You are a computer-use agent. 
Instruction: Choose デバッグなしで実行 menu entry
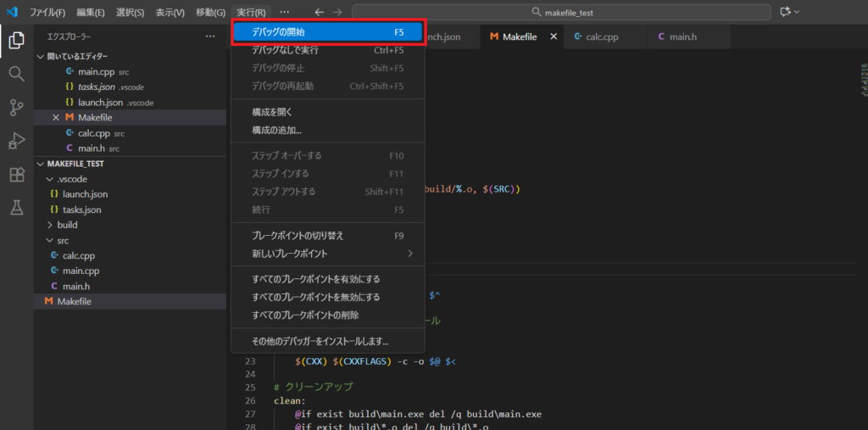(327, 50)
